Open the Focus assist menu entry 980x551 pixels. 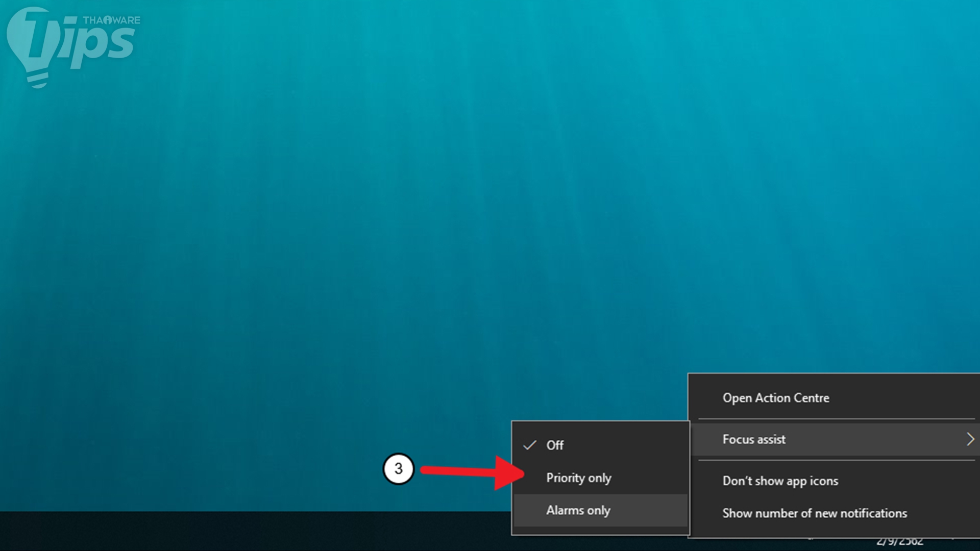(x=754, y=439)
